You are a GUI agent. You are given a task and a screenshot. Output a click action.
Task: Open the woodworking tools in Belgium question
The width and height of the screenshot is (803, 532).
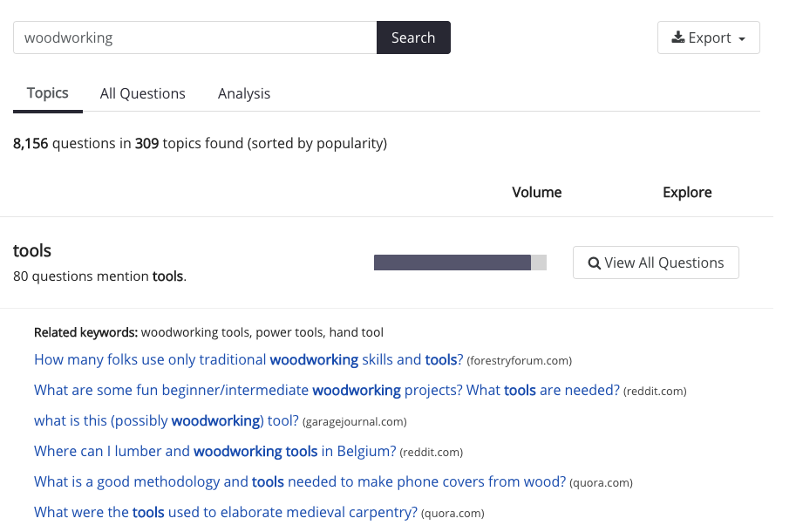click(214, 451)
